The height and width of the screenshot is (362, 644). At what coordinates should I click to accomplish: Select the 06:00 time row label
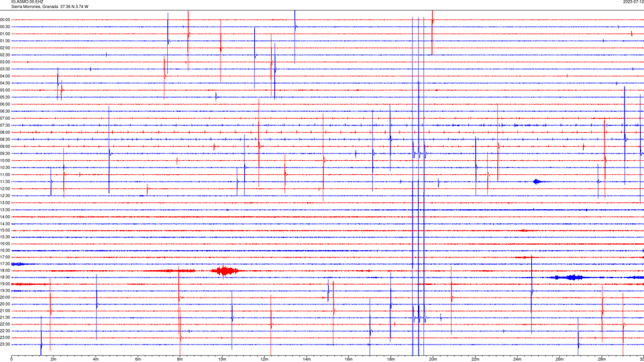click(5, 105)
